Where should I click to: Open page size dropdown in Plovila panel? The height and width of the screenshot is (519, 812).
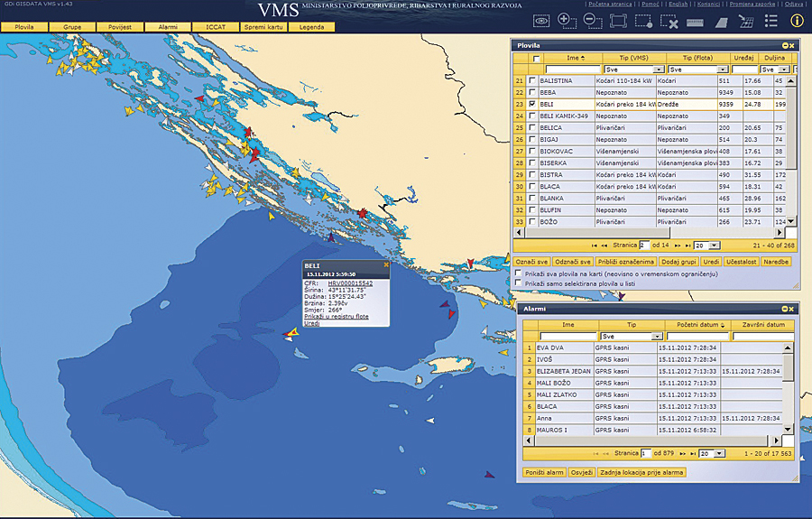[x=714, y=245]
